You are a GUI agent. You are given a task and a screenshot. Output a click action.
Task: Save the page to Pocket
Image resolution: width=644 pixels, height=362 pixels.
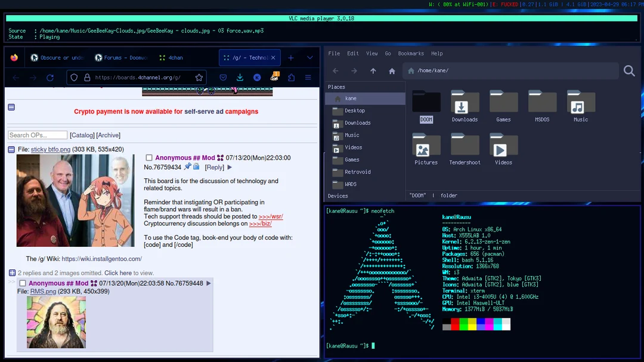point(224,78)
